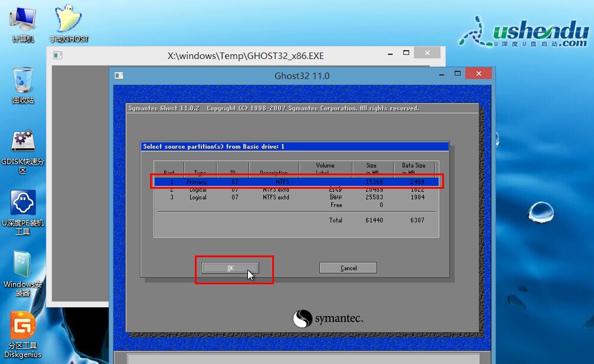Click the Symantec Ghost 11.0.2 copyright banner

273,108
